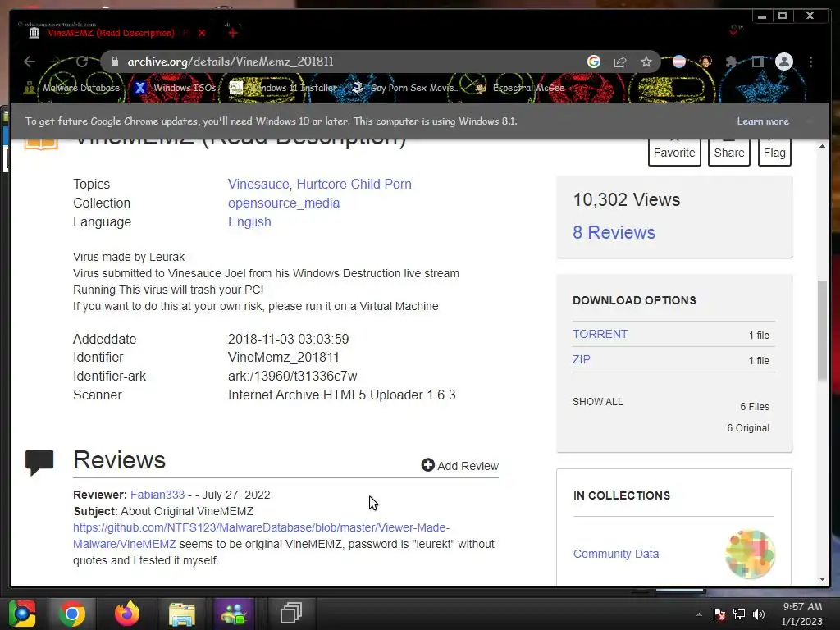840x630 pixels.
Task: Open the Vinesauce topic link
Action: [x=259, y=184]
